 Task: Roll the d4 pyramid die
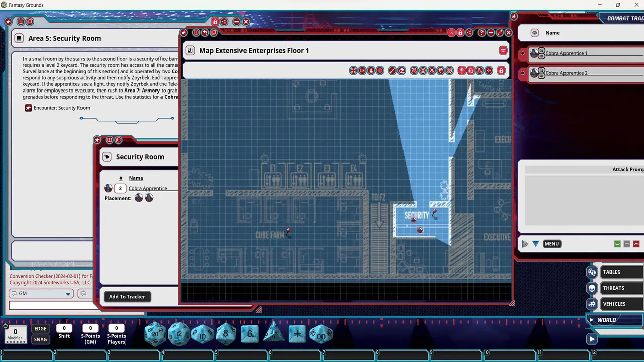click(273, 334)
